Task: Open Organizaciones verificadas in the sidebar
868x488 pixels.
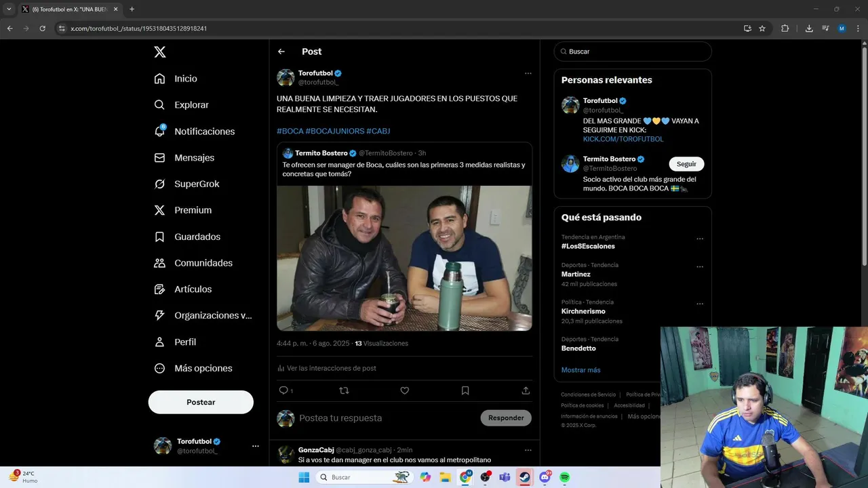Action: tap(203, 315)
